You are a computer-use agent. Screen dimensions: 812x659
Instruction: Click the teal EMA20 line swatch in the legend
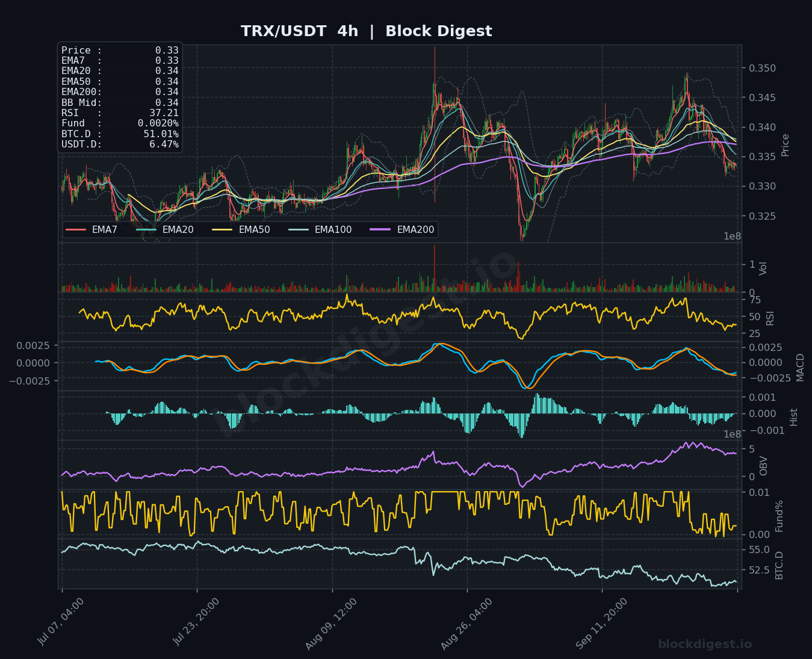(146, 230)
